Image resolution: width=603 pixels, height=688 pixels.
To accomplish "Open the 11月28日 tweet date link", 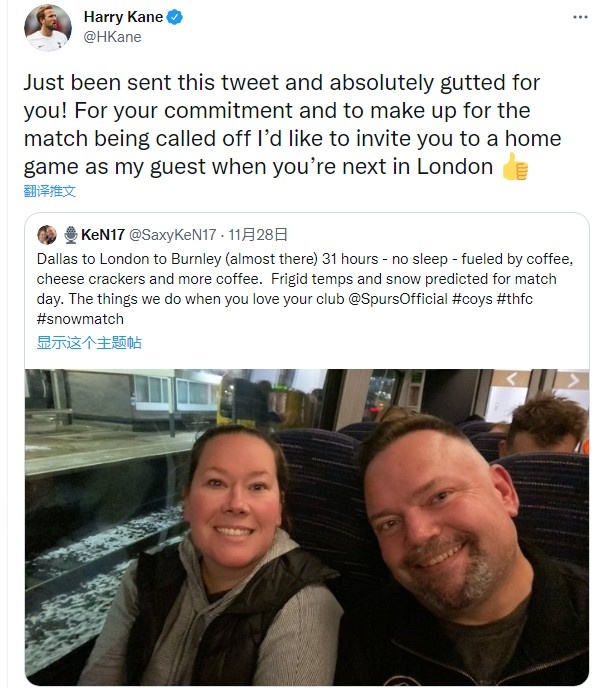I will pos(258,235).
